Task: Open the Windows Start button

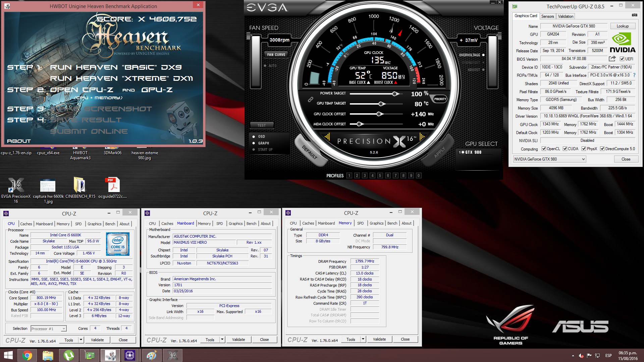Action: 8,355
